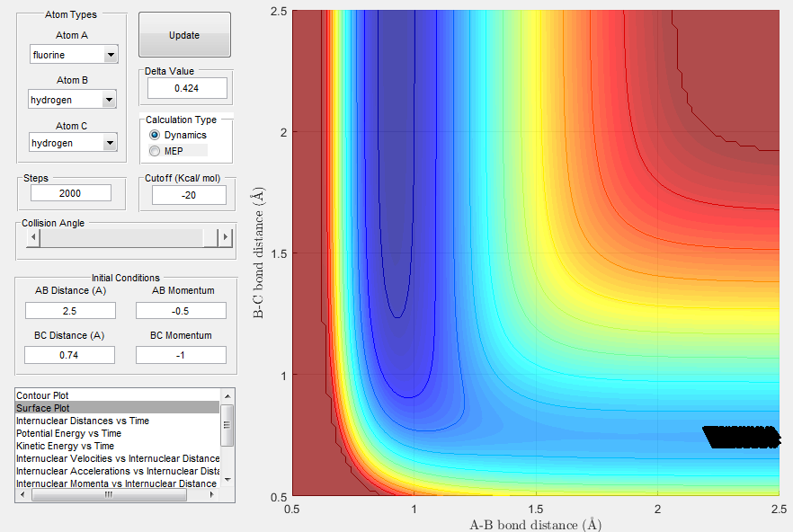Viewport: 793px width, 532px height.
Task: Click the plot list scroll-up arrow
Action: click(227, 396)
